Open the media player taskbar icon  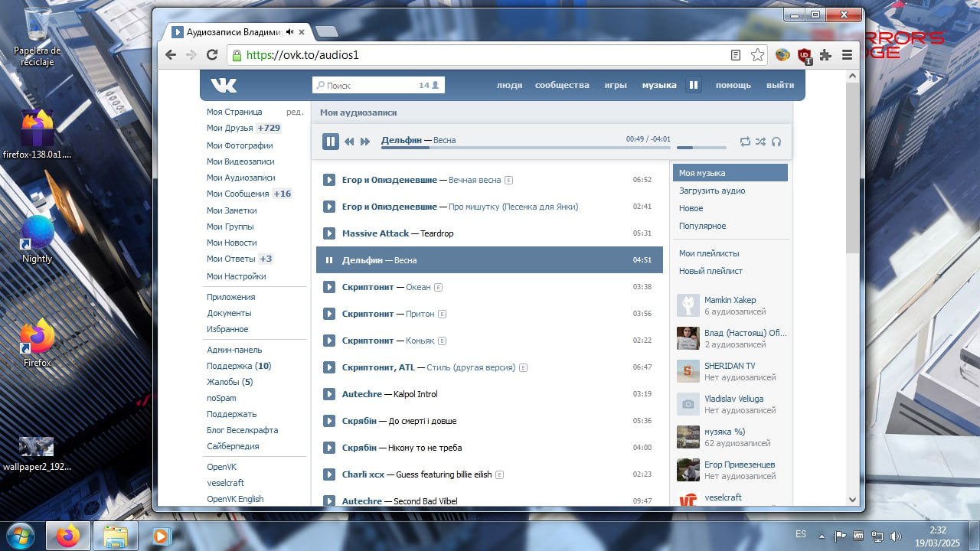point(161,536)
